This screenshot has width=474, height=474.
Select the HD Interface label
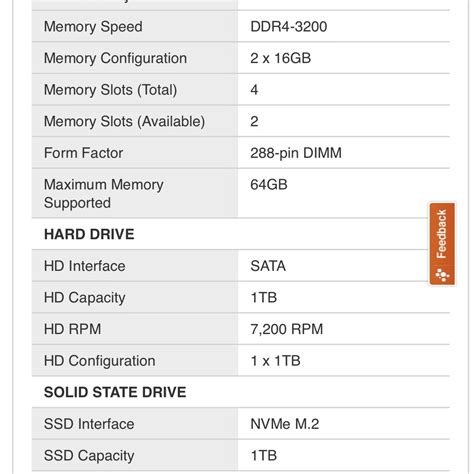[x=85, y=266]
